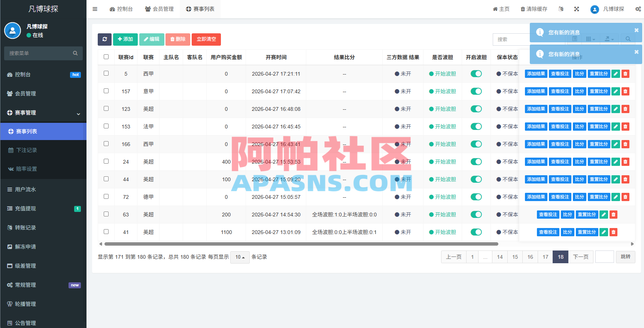Click 重置比分 for league ID 63

(x=587, y=215)
